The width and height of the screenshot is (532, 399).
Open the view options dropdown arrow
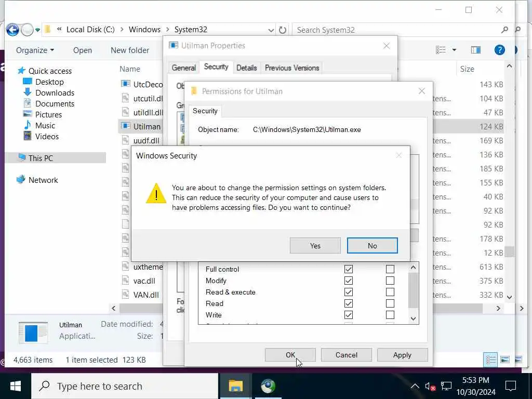click(x=454, y=50)
